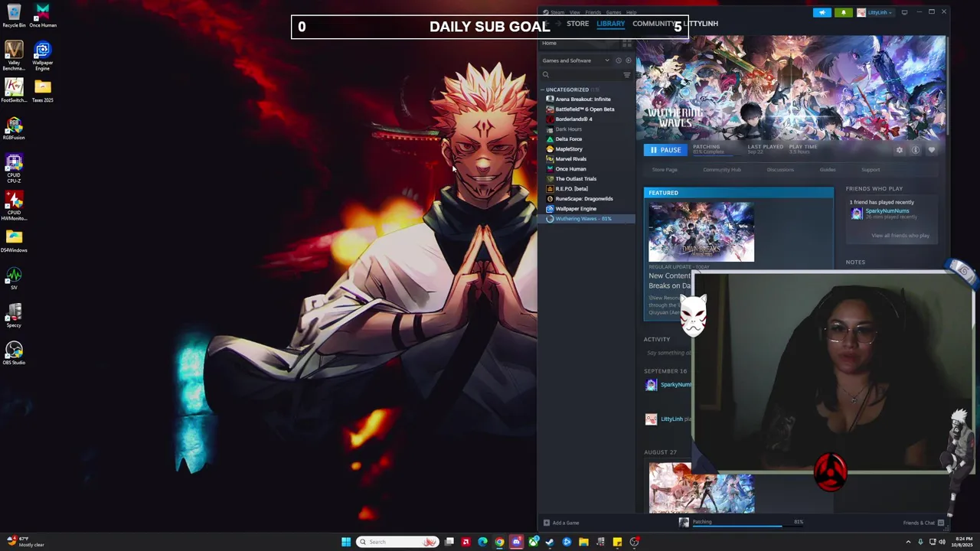Open the Guides link
The width and height of the screenshot is (980, 551).
(828, 170)
